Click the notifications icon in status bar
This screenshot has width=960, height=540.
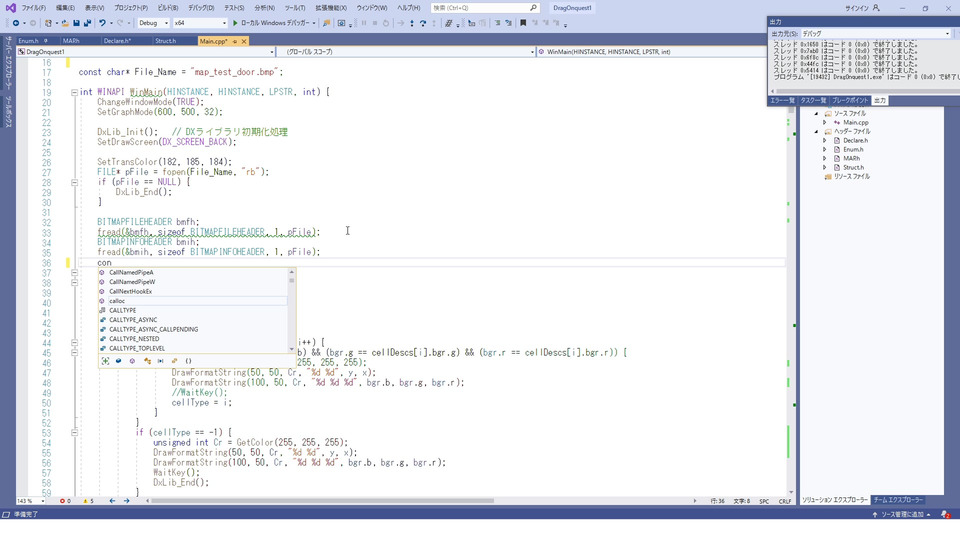pyautogui.click(x=946, y=514)
